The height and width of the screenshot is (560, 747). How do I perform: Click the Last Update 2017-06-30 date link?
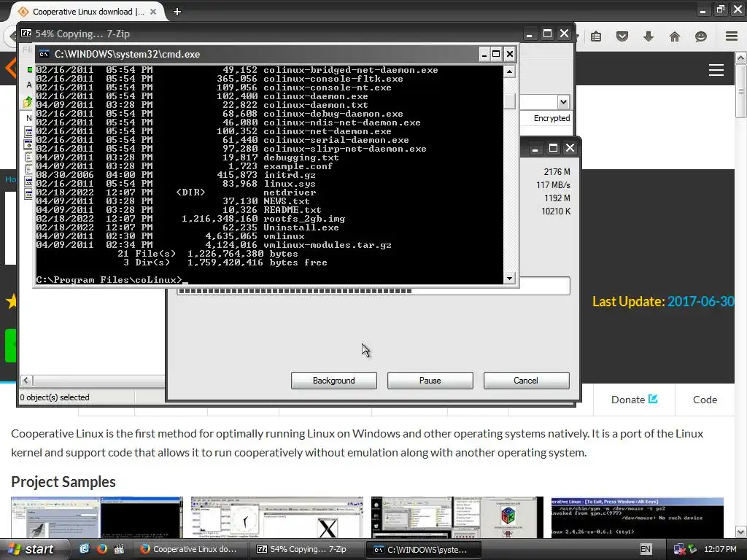701,301
